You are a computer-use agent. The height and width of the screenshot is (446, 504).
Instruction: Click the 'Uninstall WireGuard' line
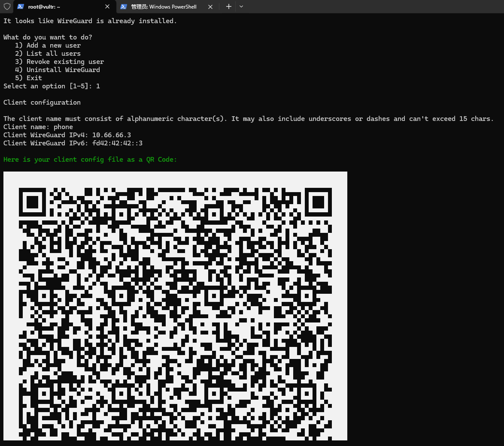(58, 70)
